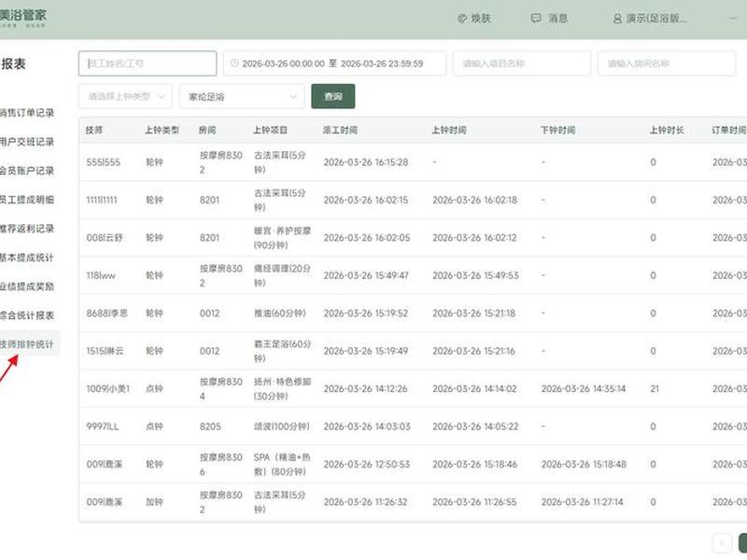Image resolution: width=747 pixels, height=560 pixels.
Task: Go to previous page arrow in pagination
Action: 722,543
